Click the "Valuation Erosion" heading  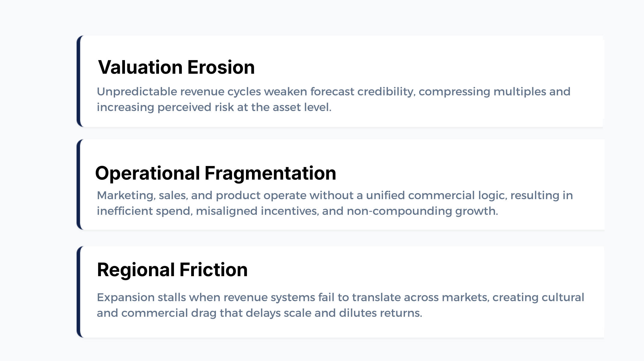coord(176,67)
